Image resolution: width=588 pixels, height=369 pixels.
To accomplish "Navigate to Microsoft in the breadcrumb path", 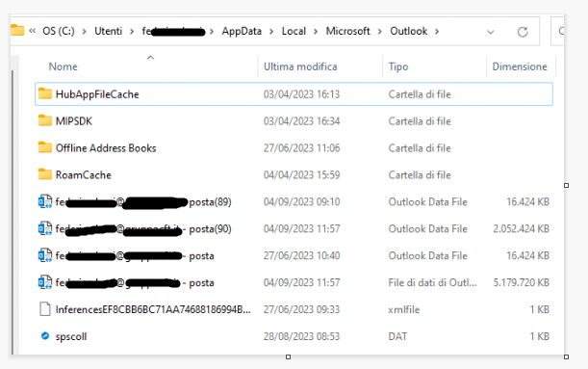I will click(348, 31).
